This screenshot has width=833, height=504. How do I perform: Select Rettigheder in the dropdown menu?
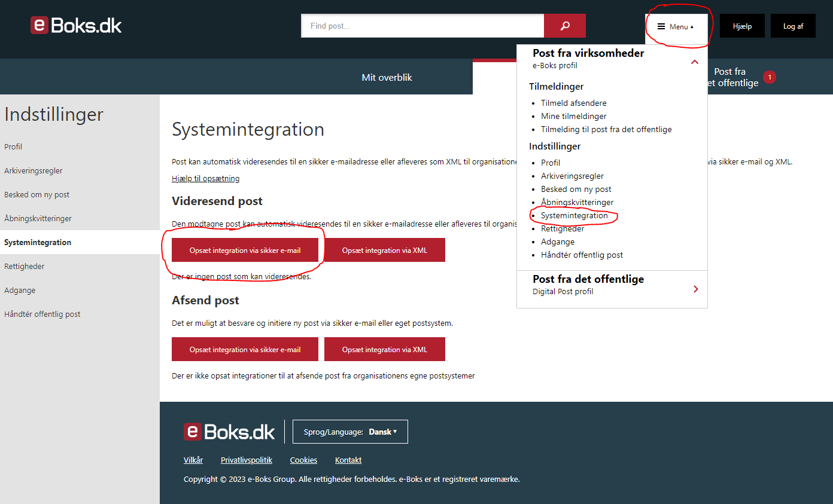[563, 228]
